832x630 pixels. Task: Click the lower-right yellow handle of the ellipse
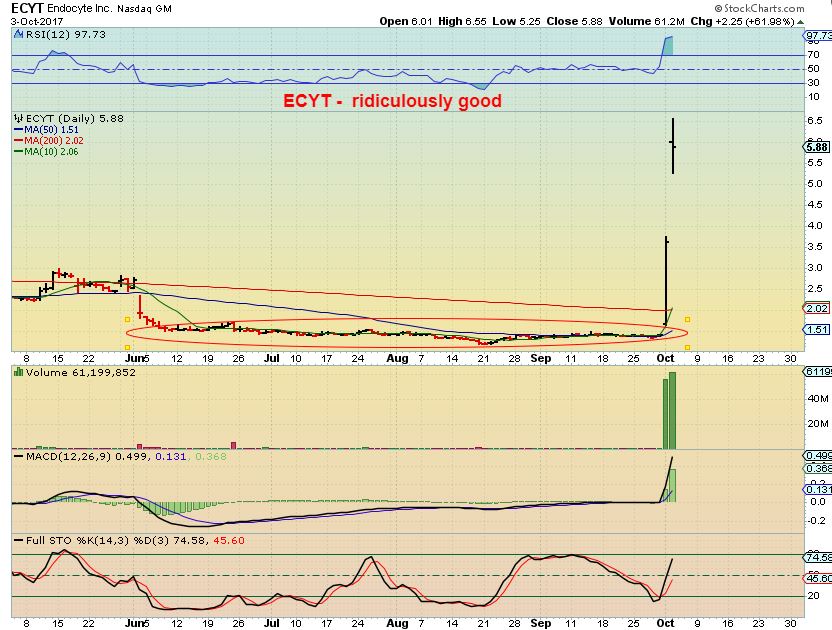click(x=687, y=347)
